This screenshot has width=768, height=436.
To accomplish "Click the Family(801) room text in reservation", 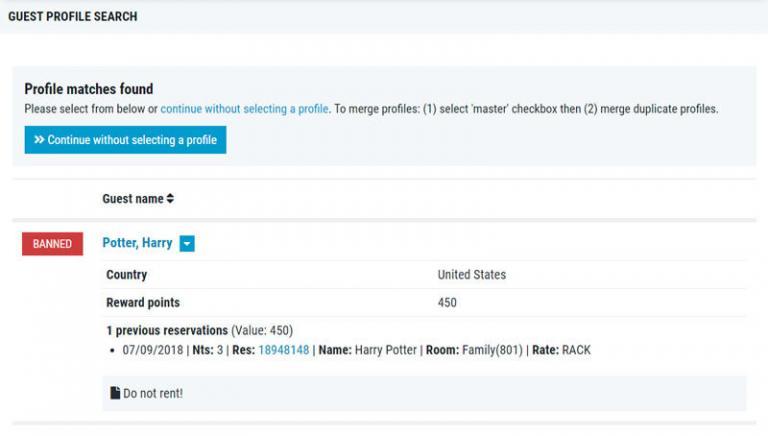I will tap(495, 350).
